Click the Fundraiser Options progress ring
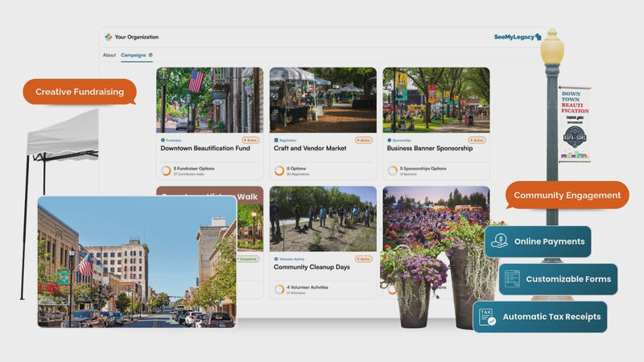This screenshot has width=644, height=362. coord(166,171)
